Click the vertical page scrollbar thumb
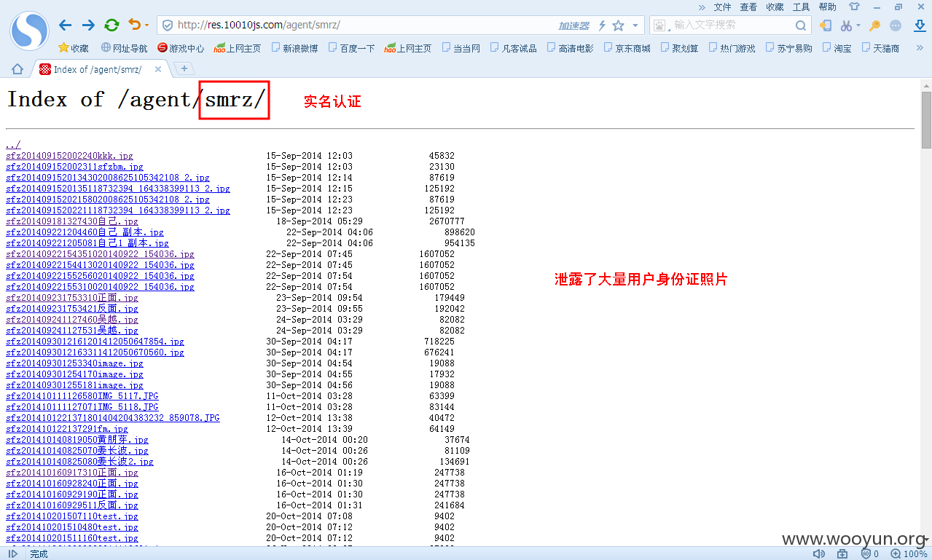The image size is (932, 560). (x=926, y=120)
